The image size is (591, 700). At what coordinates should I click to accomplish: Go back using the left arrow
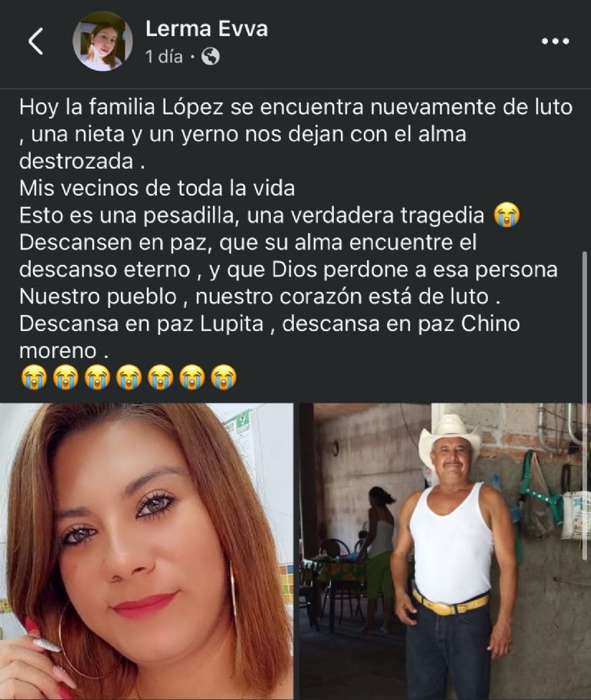[35, 41]
